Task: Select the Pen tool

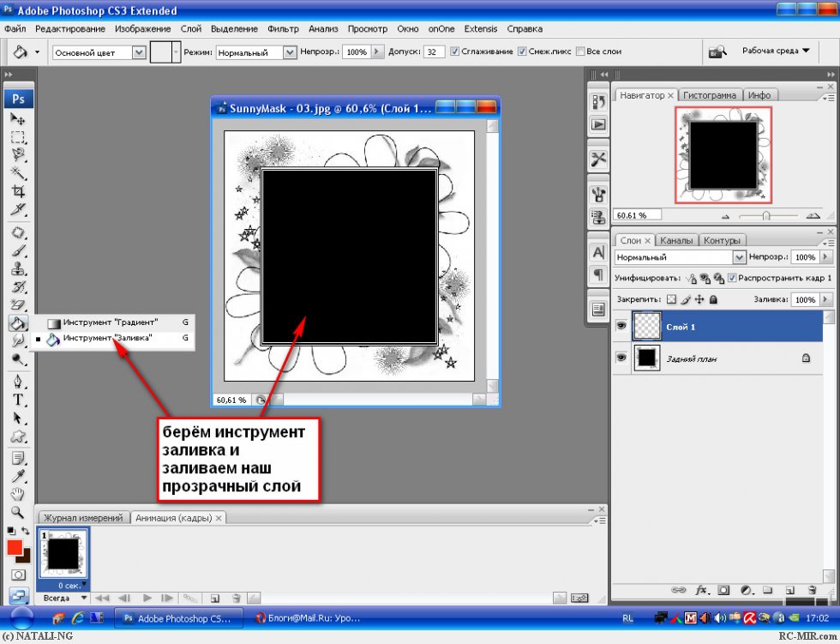Action: pos(18,382)
